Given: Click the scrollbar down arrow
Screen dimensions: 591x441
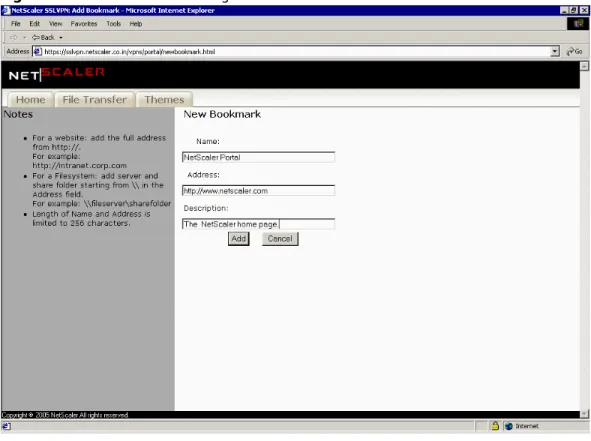Looking at the screenshot, I should 584,413.
